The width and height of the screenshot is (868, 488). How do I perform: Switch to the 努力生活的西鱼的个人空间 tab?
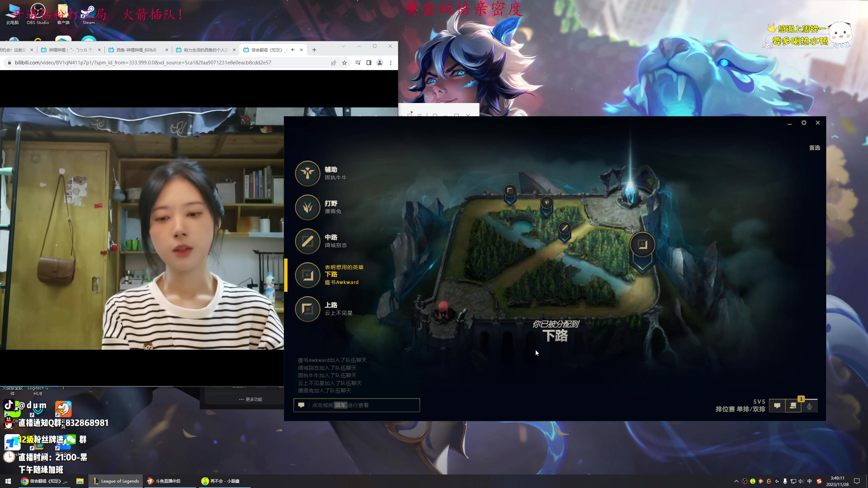point(206,50)
